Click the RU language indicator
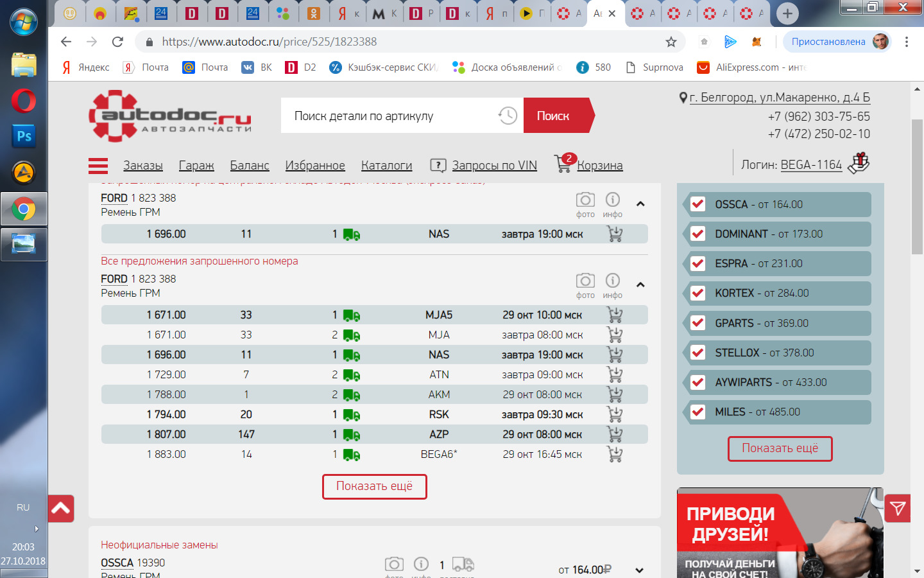The height and width of the screenshot is (578, 924). pyautogui.click(x=23, y=507)
